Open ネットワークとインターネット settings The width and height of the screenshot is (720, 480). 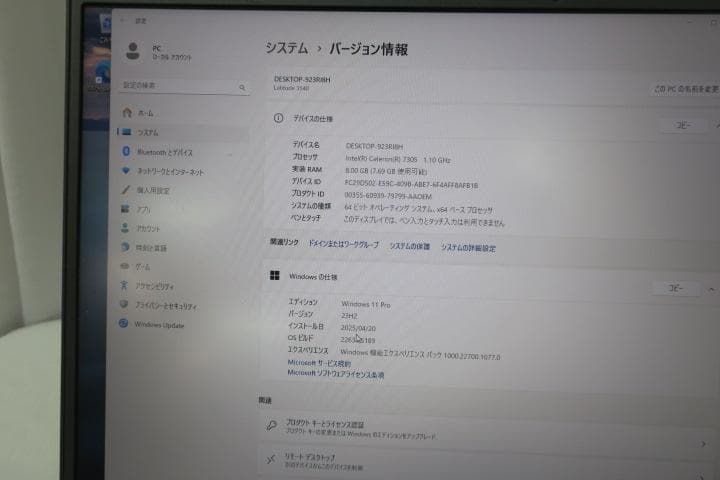point(170,172)
